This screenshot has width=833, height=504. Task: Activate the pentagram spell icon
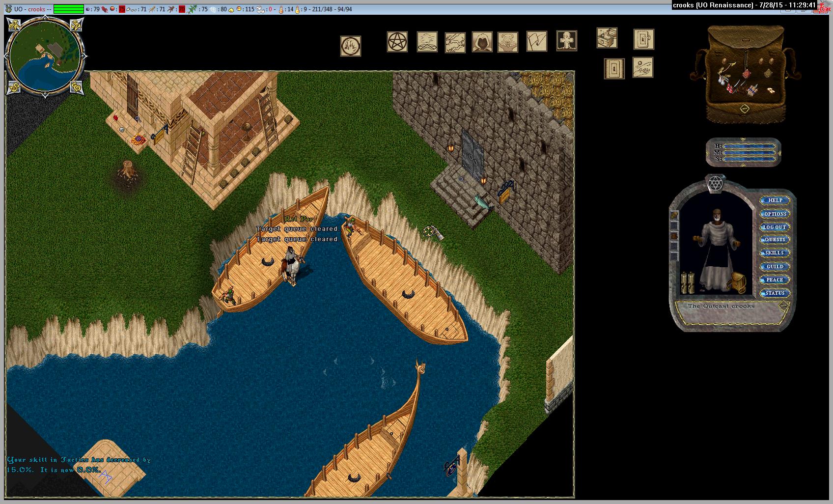coord(397,42)
